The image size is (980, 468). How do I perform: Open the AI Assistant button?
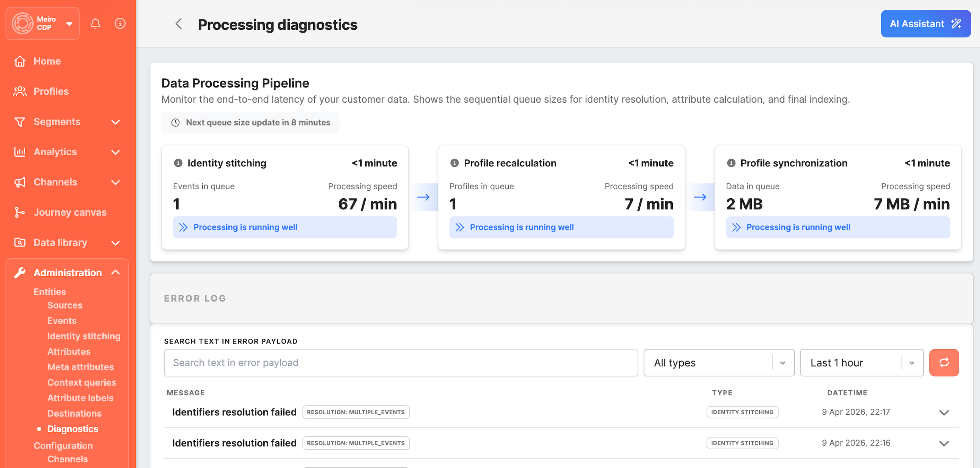tap(925, 24)
